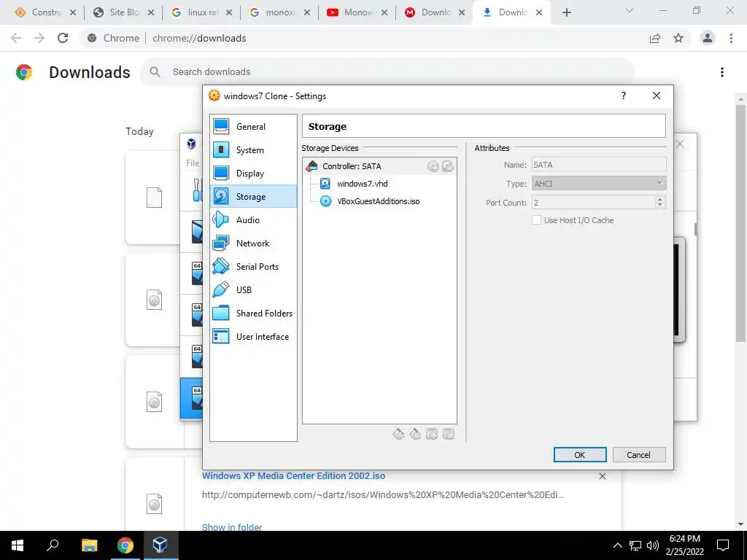Viewport: 747px width, 560px height.
Task: Reload the downloads page
Action: click(x=63, y=38)
